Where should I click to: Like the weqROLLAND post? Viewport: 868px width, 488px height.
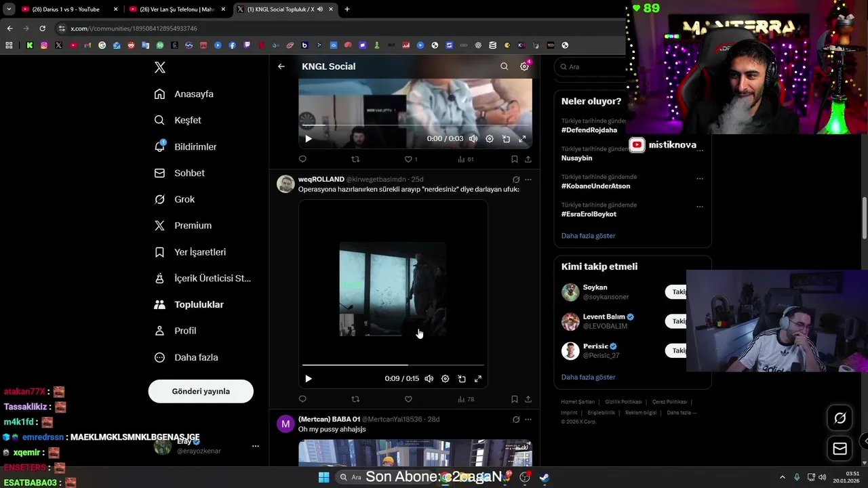point(408,399)
